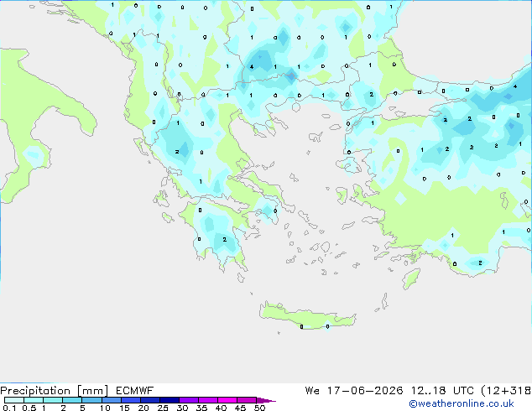The image size is (532, 411).
Task: Select the 1–2 mm legend color swatch
Action: (x=53, y=400)
